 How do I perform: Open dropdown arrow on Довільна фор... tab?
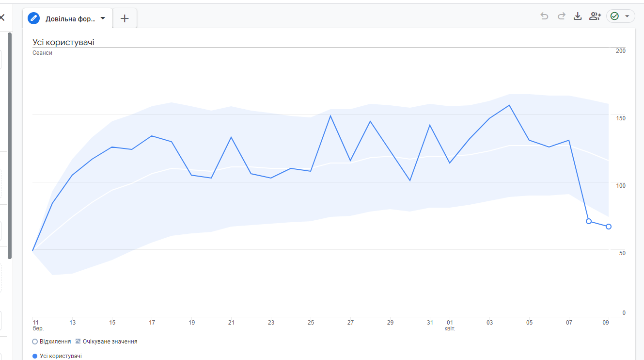(x=103, y=18)
